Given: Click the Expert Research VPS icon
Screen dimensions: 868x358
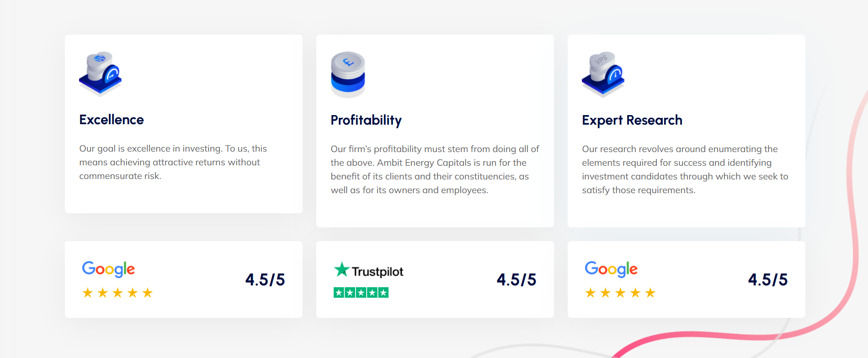Looking at the screenshot, I should coord(603,74).
